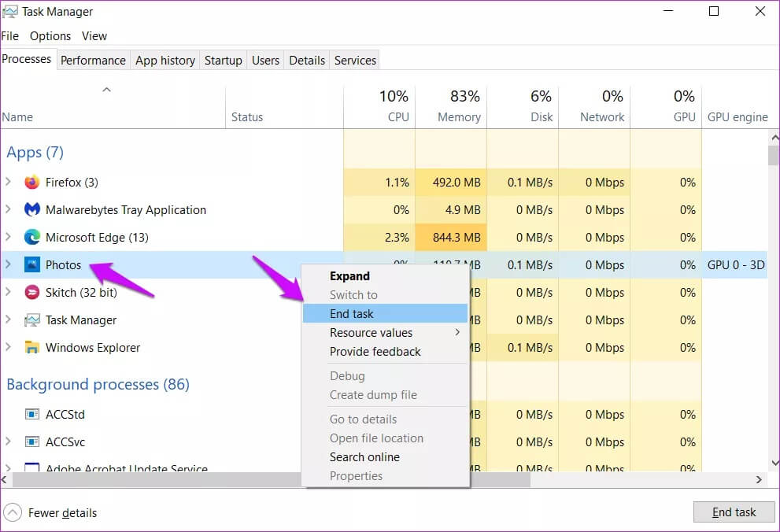Image resolution: width=780 pixels, height=532 pixels.
Task: Click the Malwarebytes Tray Application icon
Action: pyautogui.click(x=31, y=210)
